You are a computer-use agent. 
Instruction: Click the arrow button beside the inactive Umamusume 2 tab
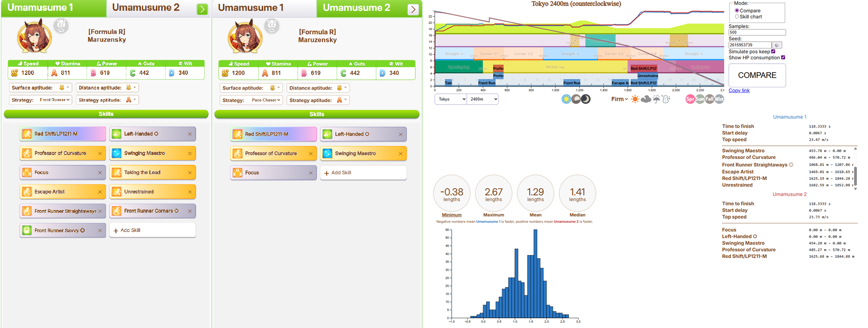tap(202, 9)
